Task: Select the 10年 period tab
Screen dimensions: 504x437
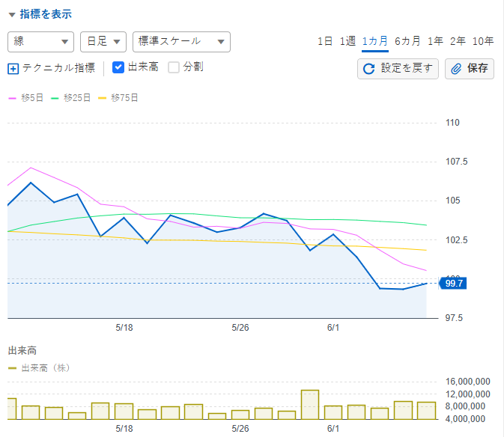Action: [x=483, y=41]
